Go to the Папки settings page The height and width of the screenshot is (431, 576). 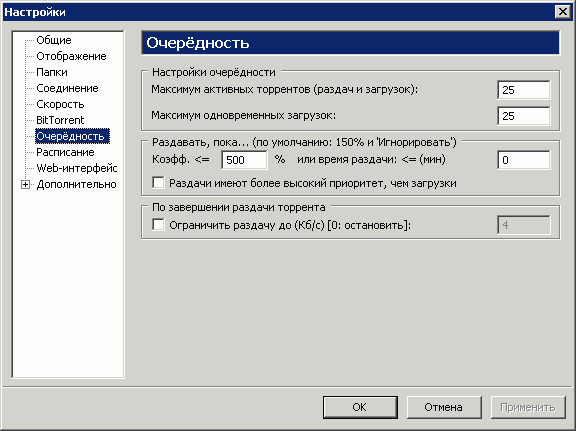tap(52, 72)
